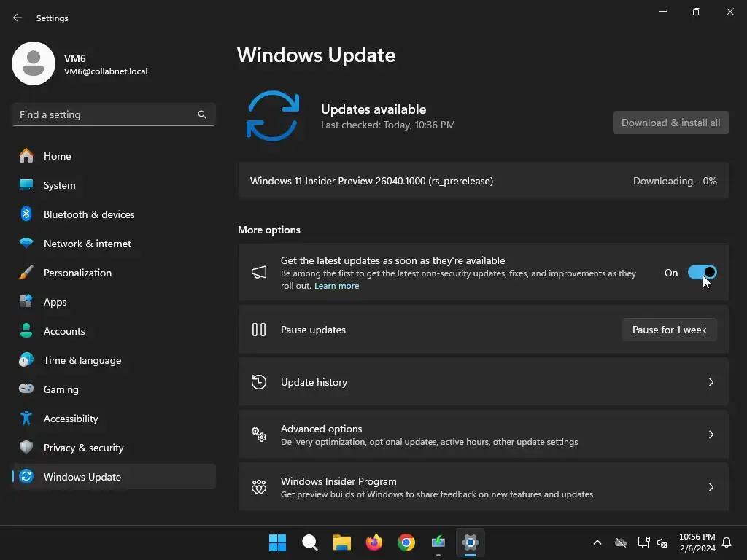Click the network status tray icon
747x560 pixels.
(x=643, y=542)
